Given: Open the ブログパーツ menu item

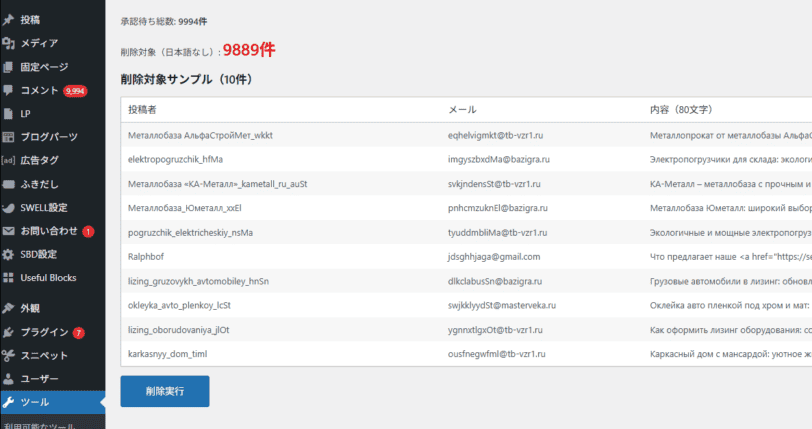Looking at the screenshot, I should 48,137.
